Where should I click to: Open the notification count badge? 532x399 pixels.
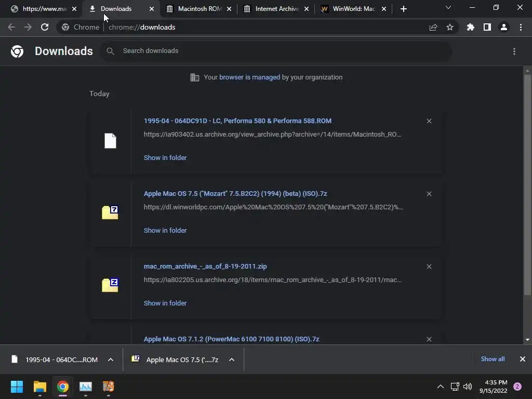[517, 387]
